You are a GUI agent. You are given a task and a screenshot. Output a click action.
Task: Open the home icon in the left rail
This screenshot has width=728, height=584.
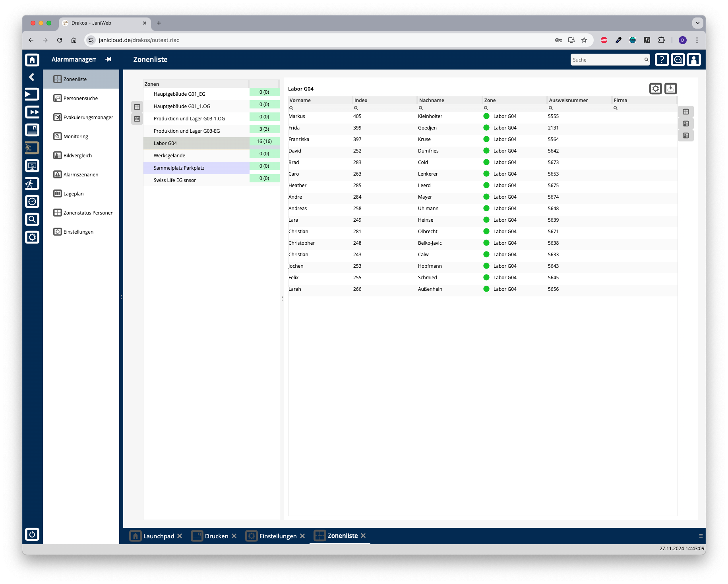(32, 60)
